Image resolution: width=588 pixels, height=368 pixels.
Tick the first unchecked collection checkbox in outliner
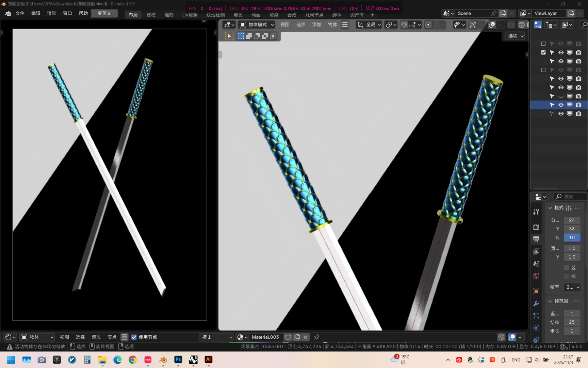click(x=543, y=44)
